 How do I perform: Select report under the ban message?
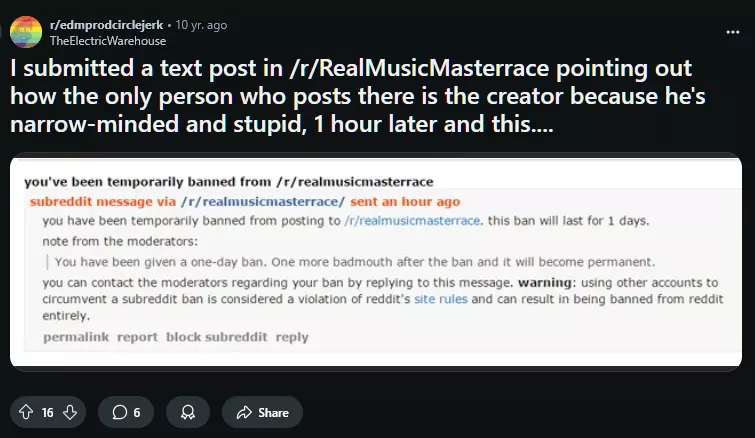(137, 337)
